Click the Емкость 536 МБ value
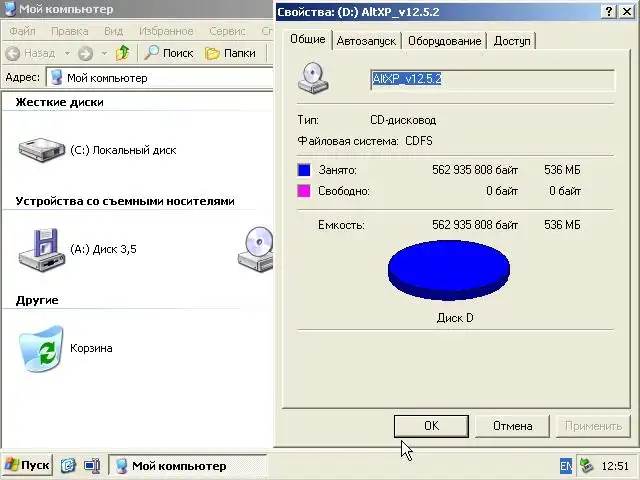 coord(562,225)
